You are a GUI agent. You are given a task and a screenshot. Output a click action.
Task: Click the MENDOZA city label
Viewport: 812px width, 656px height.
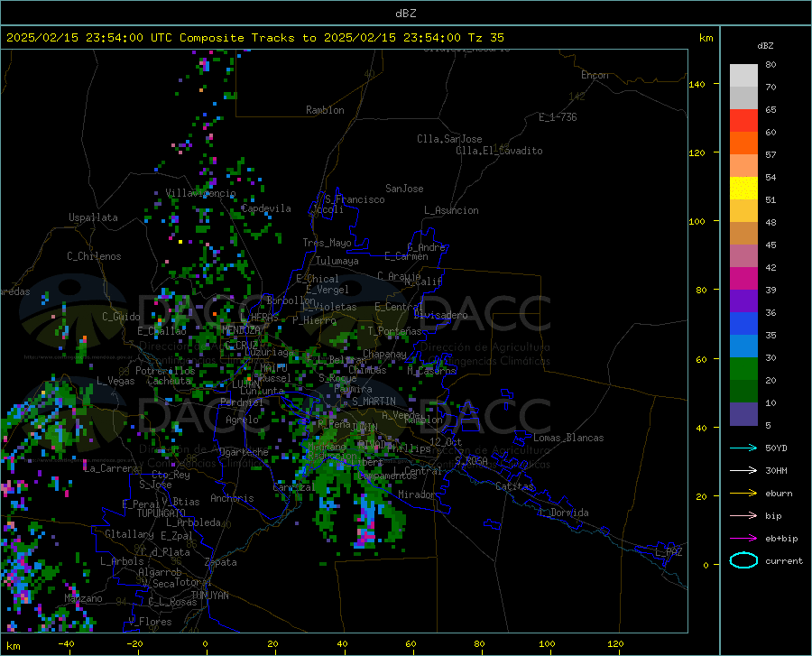[241, 329]
